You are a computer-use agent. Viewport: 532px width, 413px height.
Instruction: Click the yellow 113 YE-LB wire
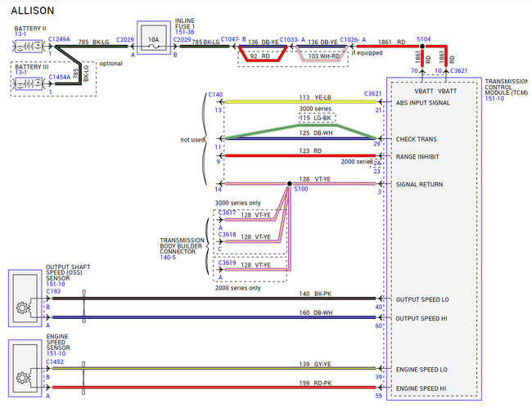[x=300, y=101]
